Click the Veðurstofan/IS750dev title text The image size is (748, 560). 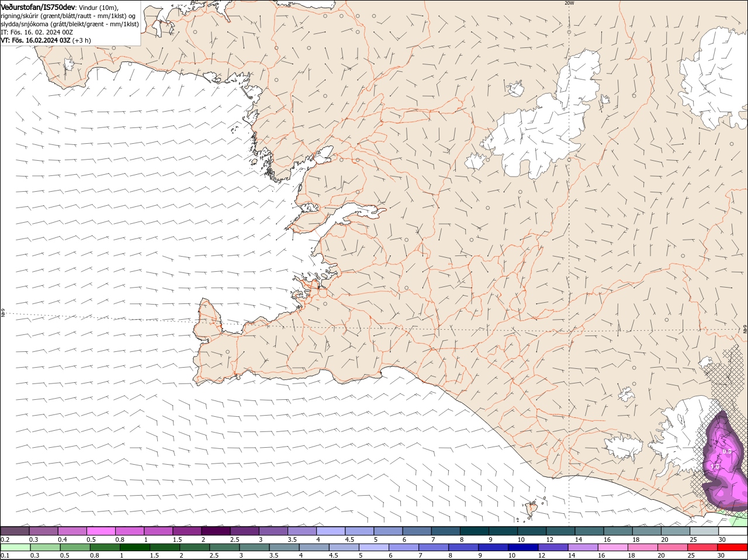pos(38,6)
